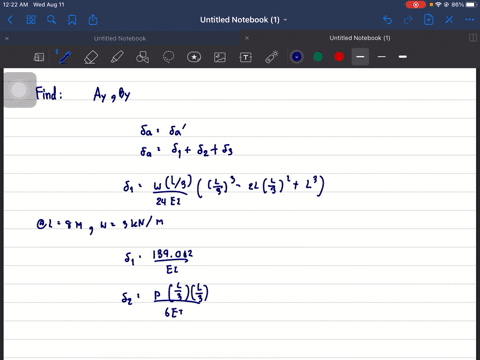The height and width of the screenshot is (360, 480).
Task: Select the Highlighter tool
Action: pyautogui.click(x=117, y=57)
